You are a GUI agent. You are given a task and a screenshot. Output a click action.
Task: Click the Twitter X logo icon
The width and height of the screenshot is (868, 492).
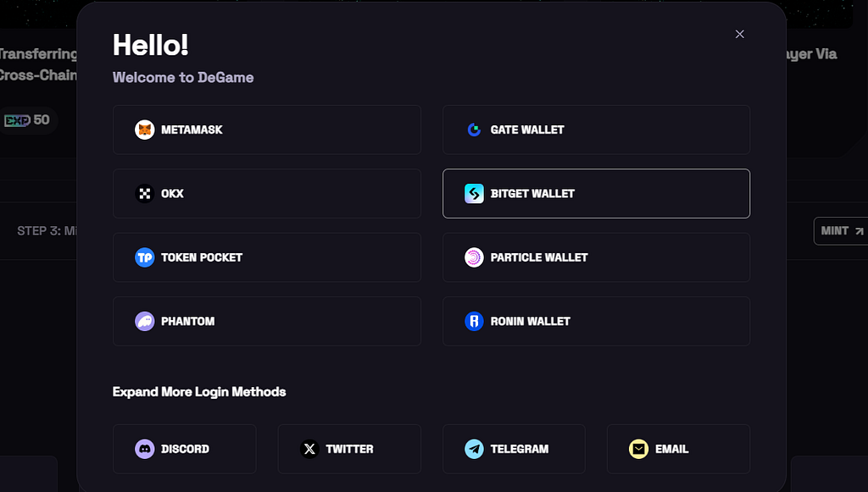pos(309,449)
